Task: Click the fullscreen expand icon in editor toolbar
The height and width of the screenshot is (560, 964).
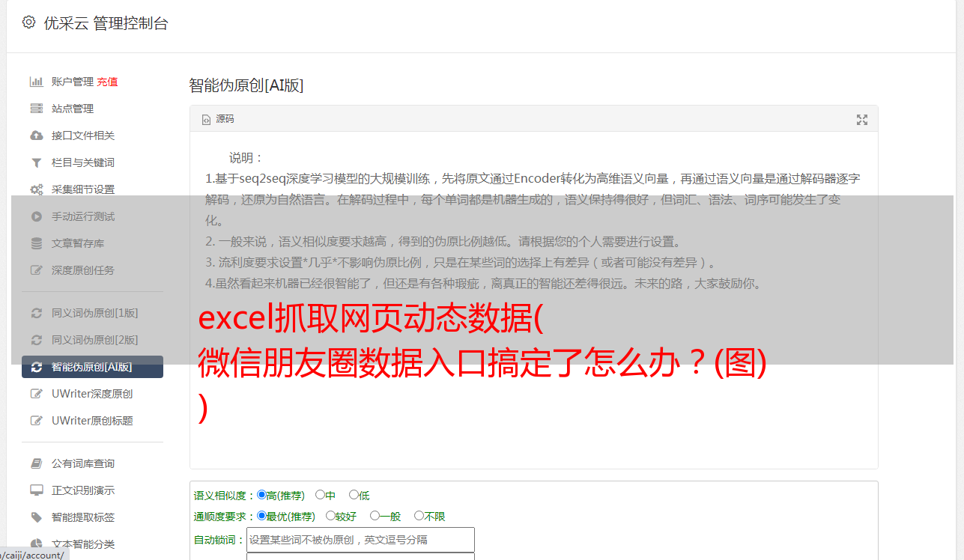Action: coord(862,120)
